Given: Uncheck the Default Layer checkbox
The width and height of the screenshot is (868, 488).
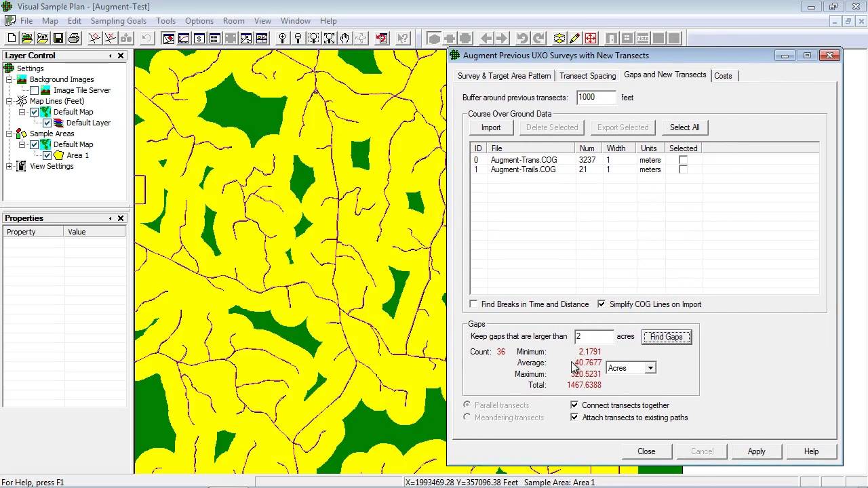Looking at the screenshot, I should (x=47, y=123).
